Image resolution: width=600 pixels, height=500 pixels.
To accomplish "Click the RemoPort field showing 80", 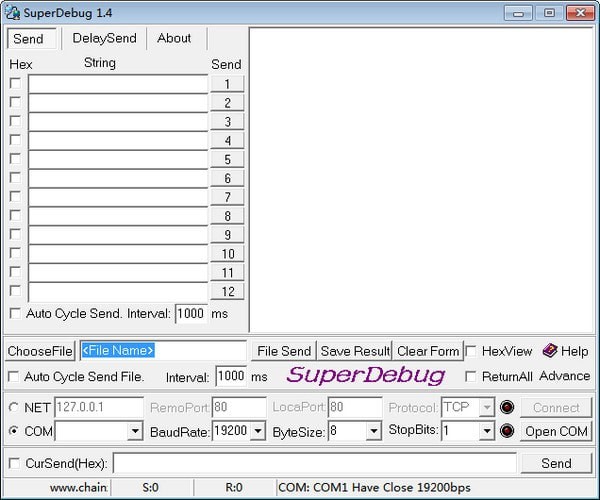I will pyautogui.click(x=239, y=407).
